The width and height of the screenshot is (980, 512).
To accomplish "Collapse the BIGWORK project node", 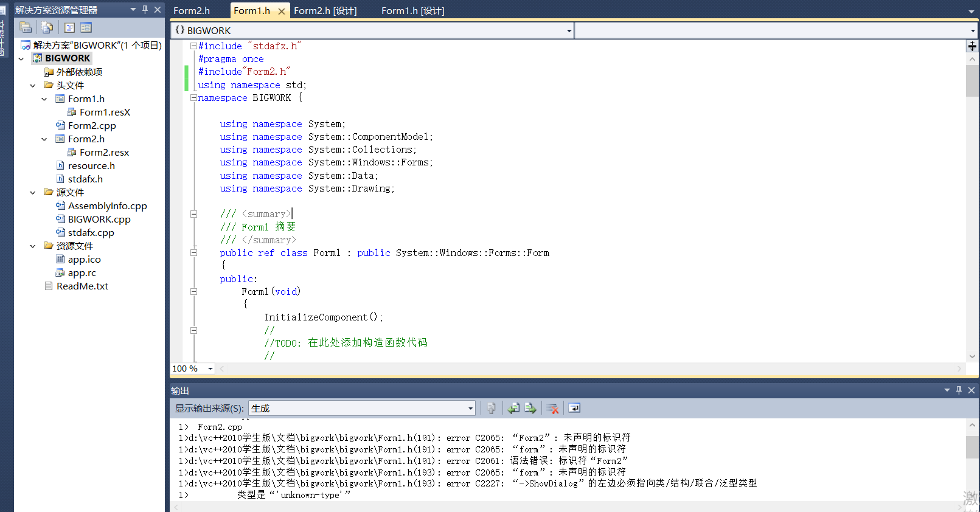I will coord(21,58).
